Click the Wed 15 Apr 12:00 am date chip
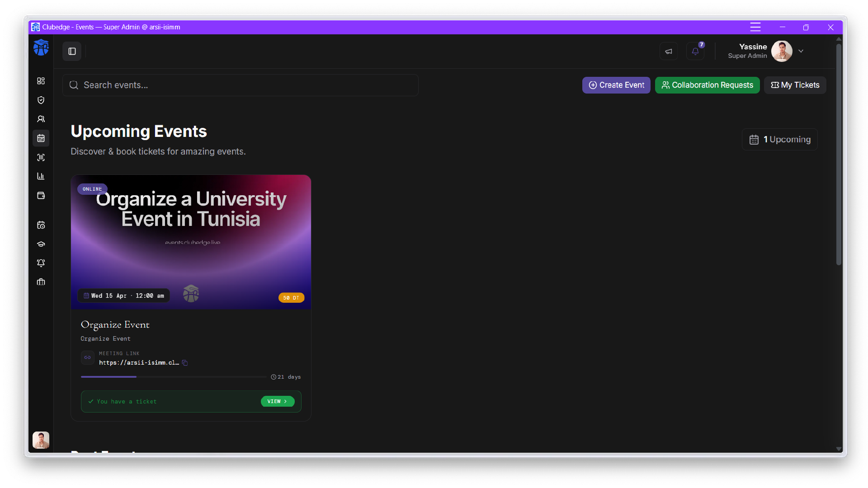 pyautogui.click(x=124, y=296)
